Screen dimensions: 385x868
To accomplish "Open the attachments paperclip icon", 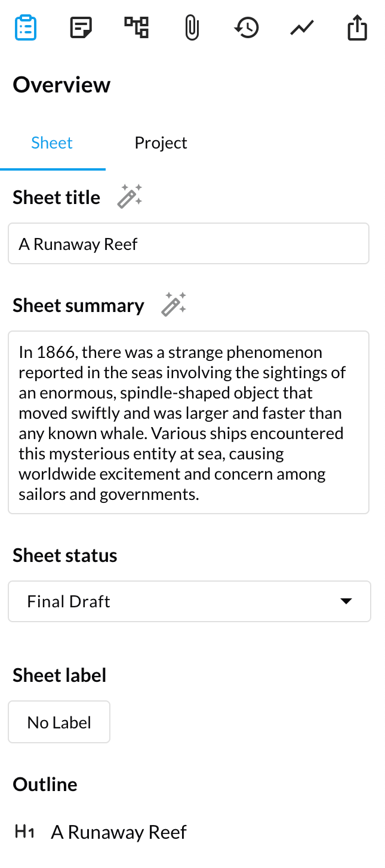I will point(192,28).
